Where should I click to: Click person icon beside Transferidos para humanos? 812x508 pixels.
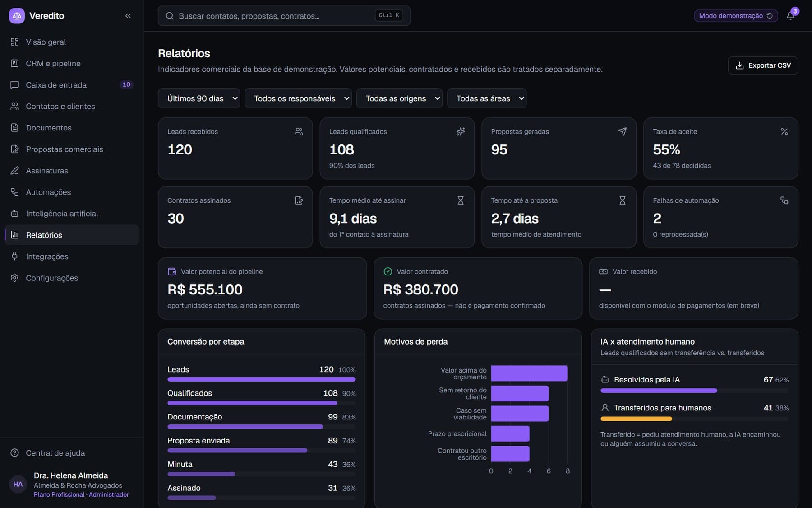[605, 408]
